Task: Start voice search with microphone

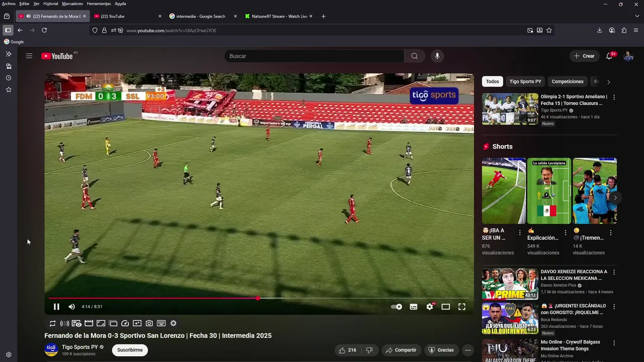Action: coord(437,56)
